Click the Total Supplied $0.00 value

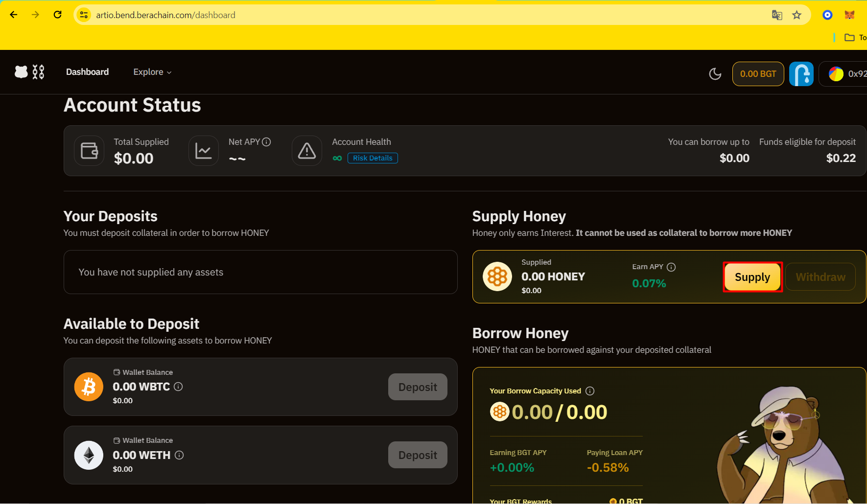pyautogui.click(x=134, y=159)
